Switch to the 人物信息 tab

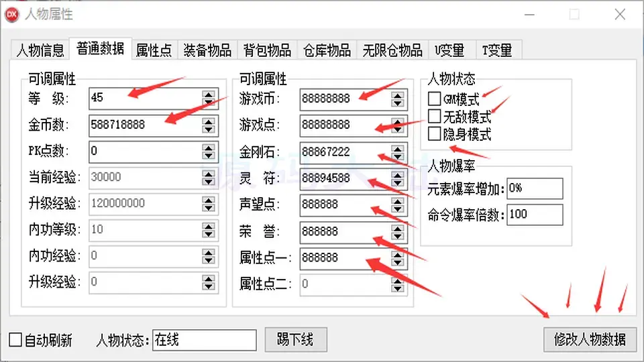tap(40, 50)
